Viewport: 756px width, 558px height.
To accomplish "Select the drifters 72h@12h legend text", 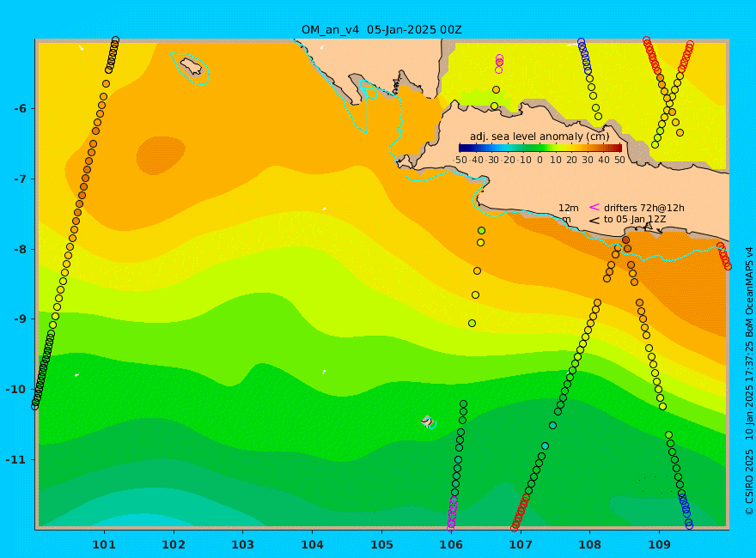I will [644, 208].
